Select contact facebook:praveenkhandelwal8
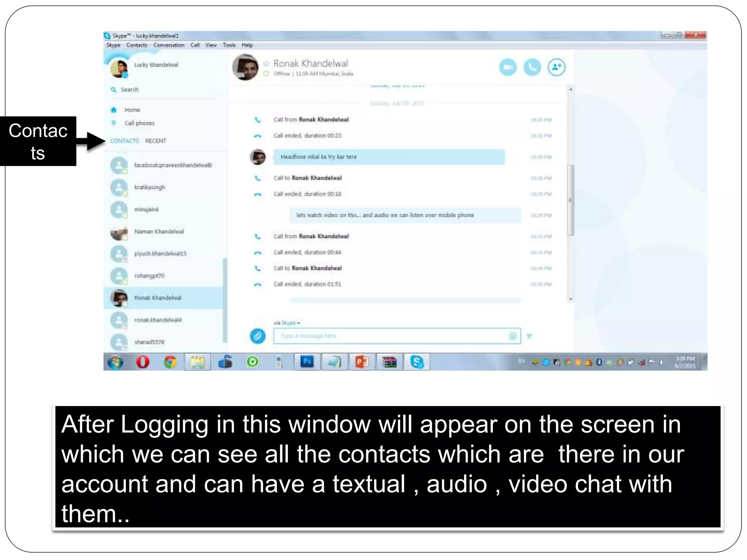Image resolution: width=747 pixels, height=560 pixels. coord(163,165)
